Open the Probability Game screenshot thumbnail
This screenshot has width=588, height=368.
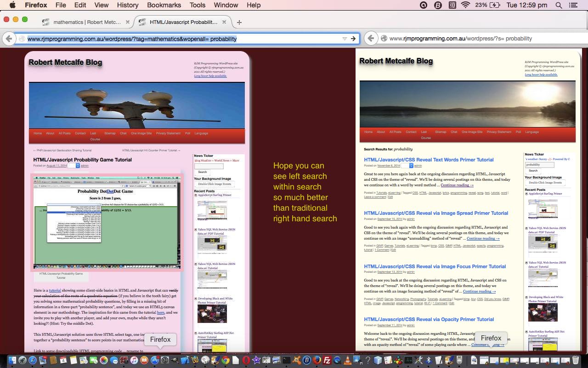point(107,222)
